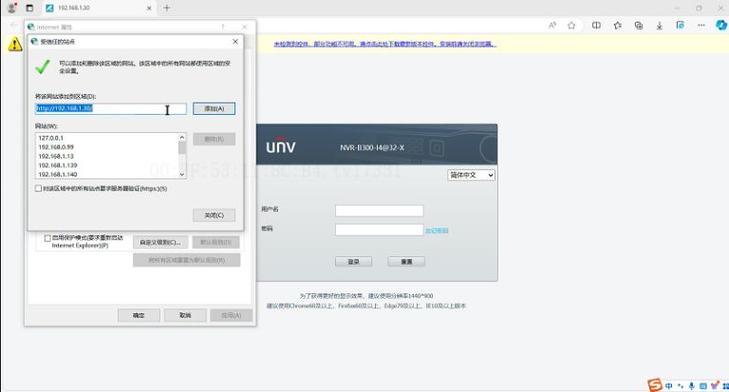This screenshot has height=392, width=729.
Task: Open the Downloads icon in toolbar
Action: 659,26
